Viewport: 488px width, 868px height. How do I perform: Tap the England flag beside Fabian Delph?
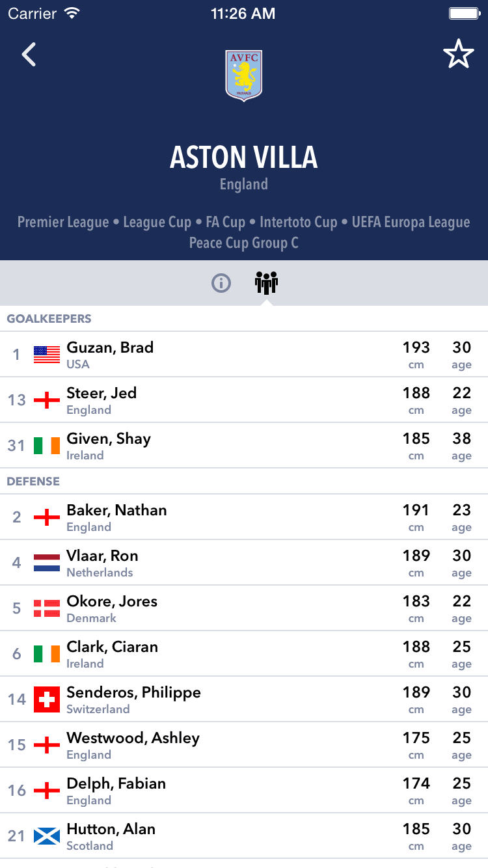pos(47,791)
